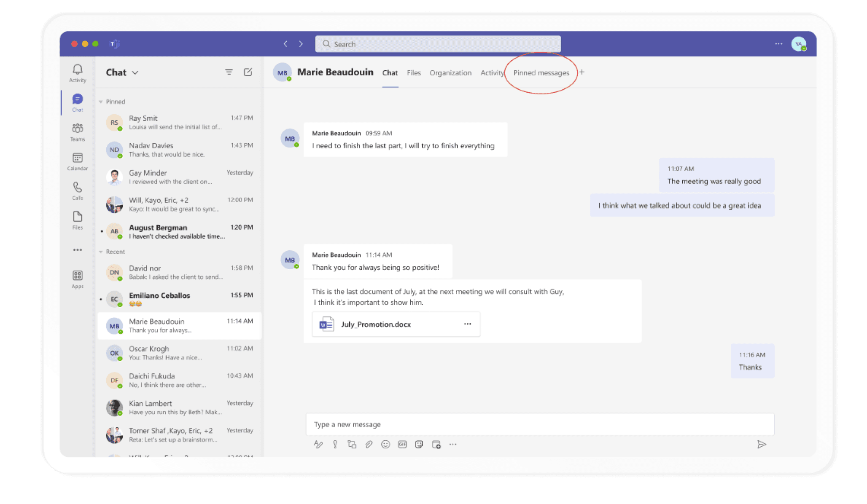This screenshot has width=867, height=504.
Task: Click the Search box
Action: point(438,44)
